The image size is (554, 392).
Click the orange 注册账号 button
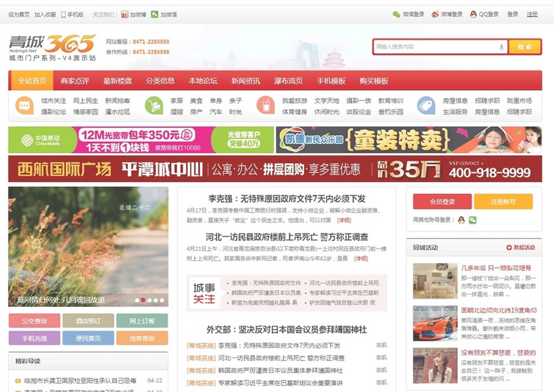503,202
